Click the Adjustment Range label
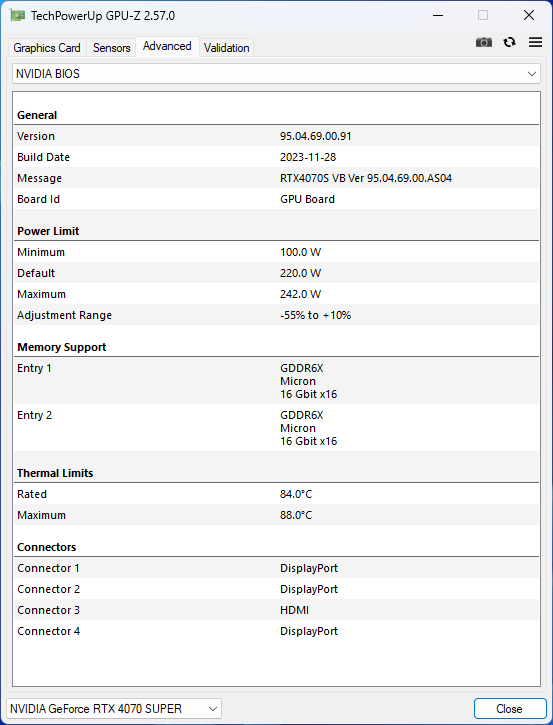Image resolution: width=553 pixels, height=725 pixels. pos(64,315)
